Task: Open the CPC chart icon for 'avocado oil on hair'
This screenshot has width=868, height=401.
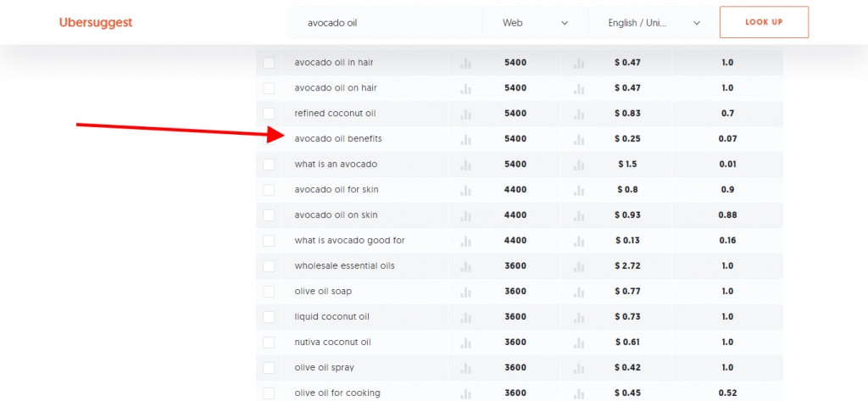Action: (x=579, y=89)
